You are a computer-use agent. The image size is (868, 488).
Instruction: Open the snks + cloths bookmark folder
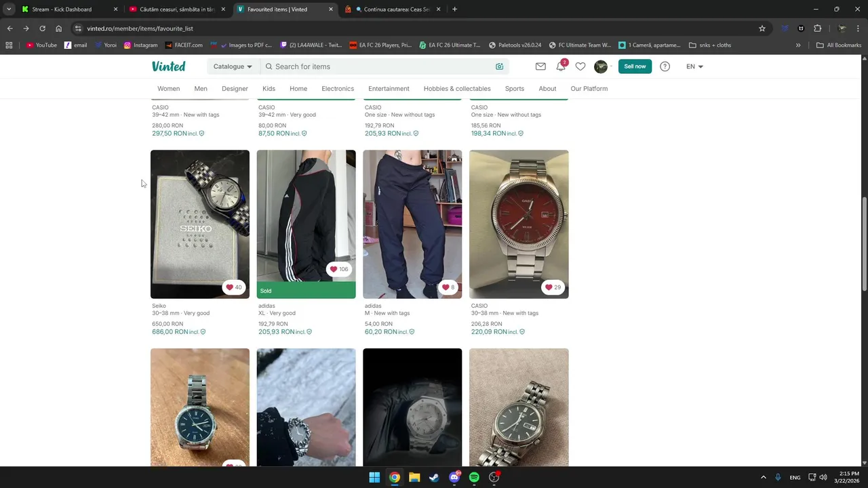(x=710, y=45)
